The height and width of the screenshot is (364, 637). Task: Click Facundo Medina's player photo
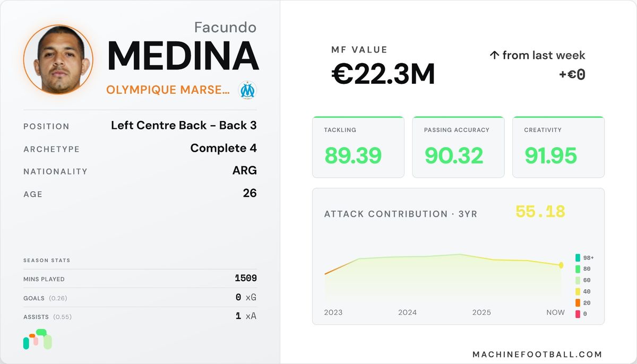[x=58, y=59]
